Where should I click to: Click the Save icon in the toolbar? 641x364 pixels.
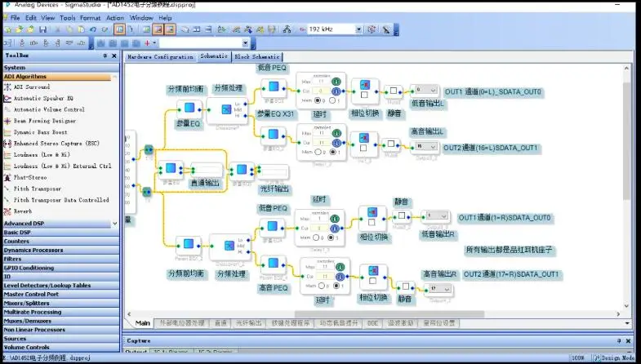(42, 29)
